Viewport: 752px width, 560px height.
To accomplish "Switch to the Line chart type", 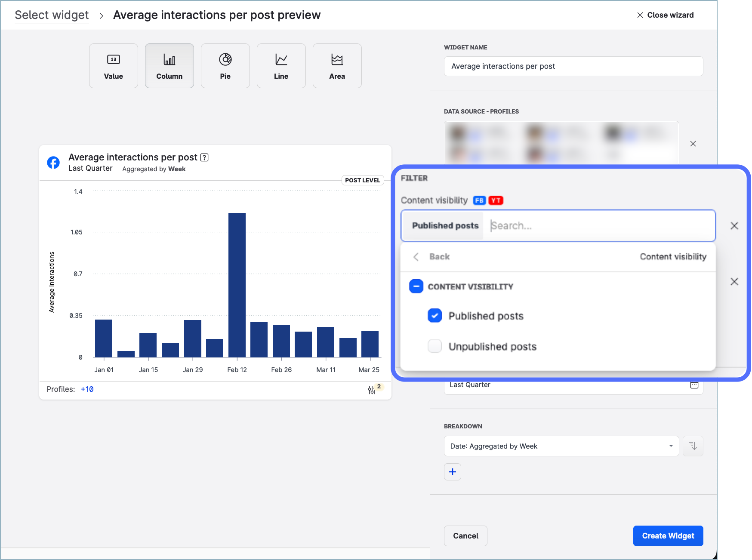I will point(281,65).
